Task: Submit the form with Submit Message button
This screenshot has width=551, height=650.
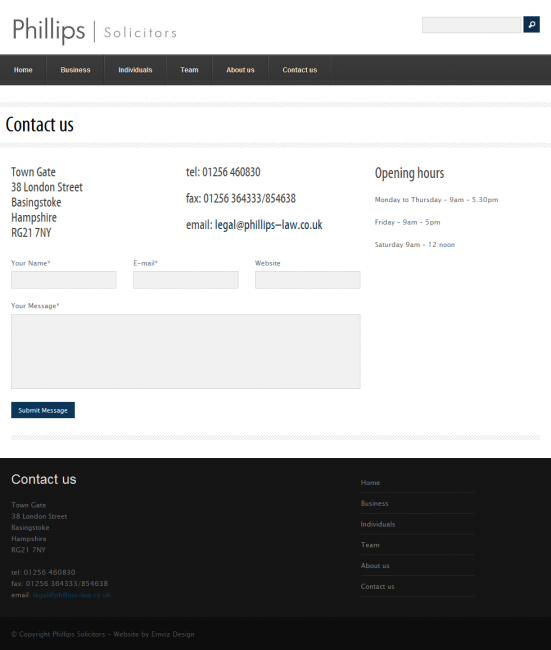Action: [43, 410]
